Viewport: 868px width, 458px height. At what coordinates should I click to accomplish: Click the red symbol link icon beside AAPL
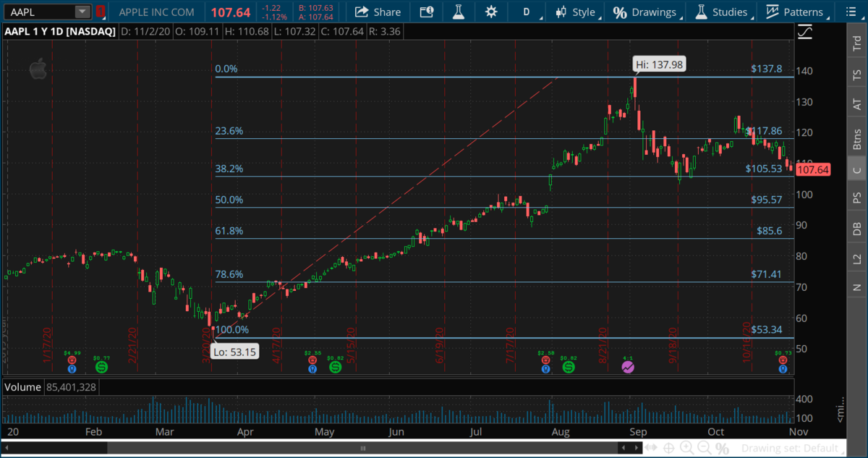pyautogui.click(x=101, y=12)
